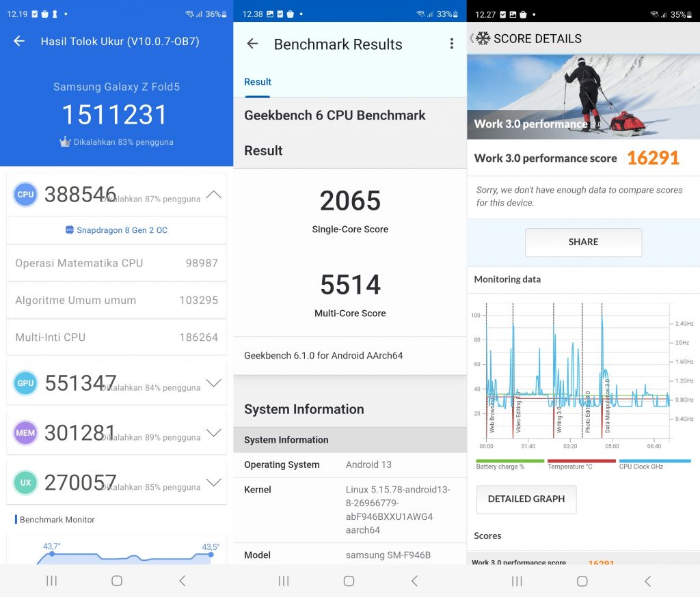
Task: Tap Geekbench 6.1.0 for Android AArch64 text
Action: 323,356
